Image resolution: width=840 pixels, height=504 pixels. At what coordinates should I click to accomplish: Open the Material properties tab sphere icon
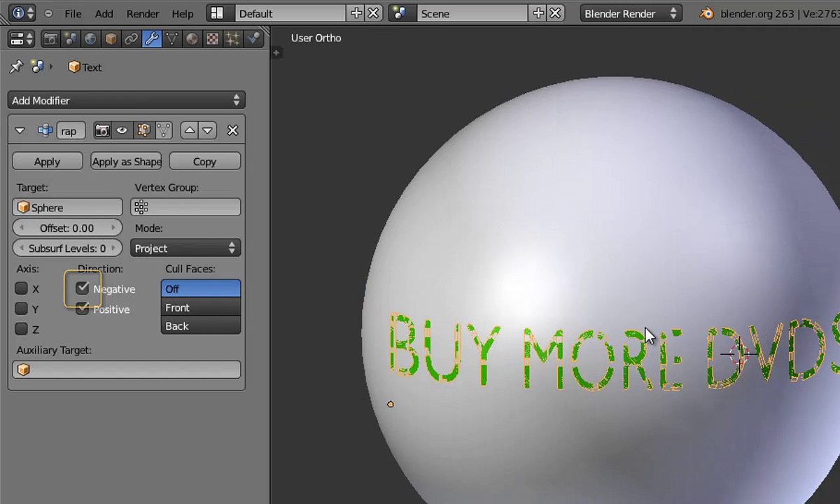pyautogui.click(x=192, y=39)
